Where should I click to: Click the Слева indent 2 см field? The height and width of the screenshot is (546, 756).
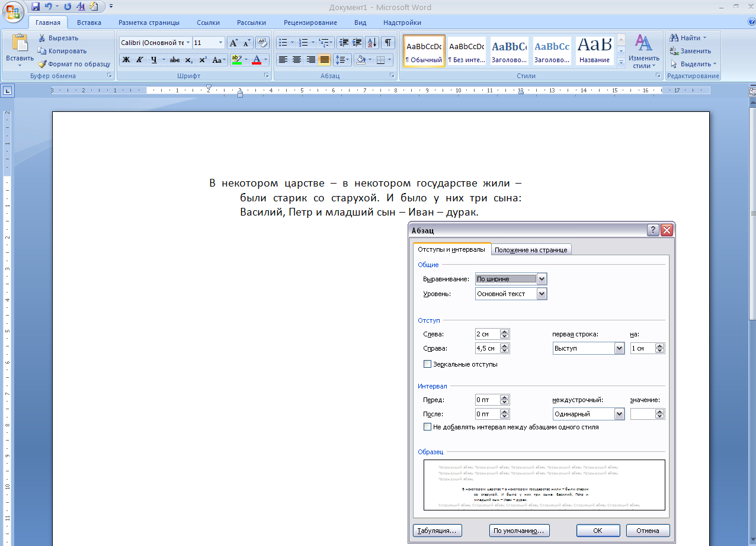(x=488, y=334)
